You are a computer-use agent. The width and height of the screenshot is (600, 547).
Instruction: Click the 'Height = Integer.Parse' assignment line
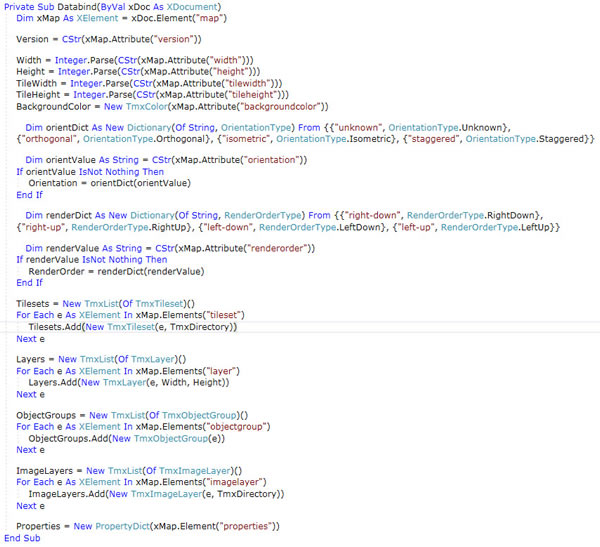click(x=138, y=72)
